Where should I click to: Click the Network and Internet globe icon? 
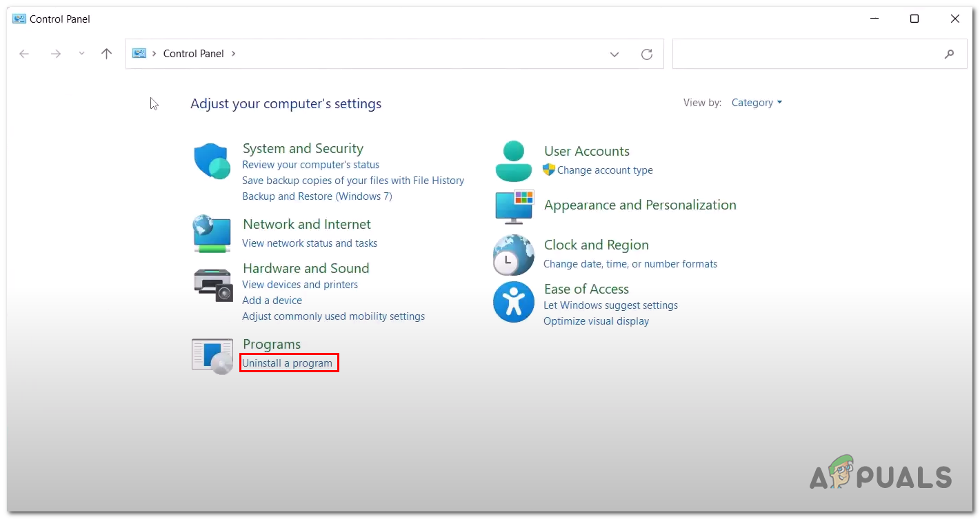[x=212, y=234]
